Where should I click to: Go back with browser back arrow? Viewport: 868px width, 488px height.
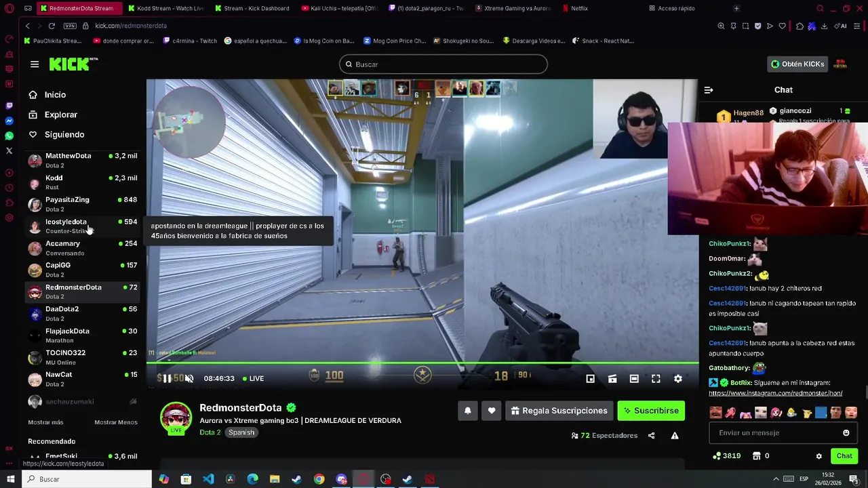28,26
